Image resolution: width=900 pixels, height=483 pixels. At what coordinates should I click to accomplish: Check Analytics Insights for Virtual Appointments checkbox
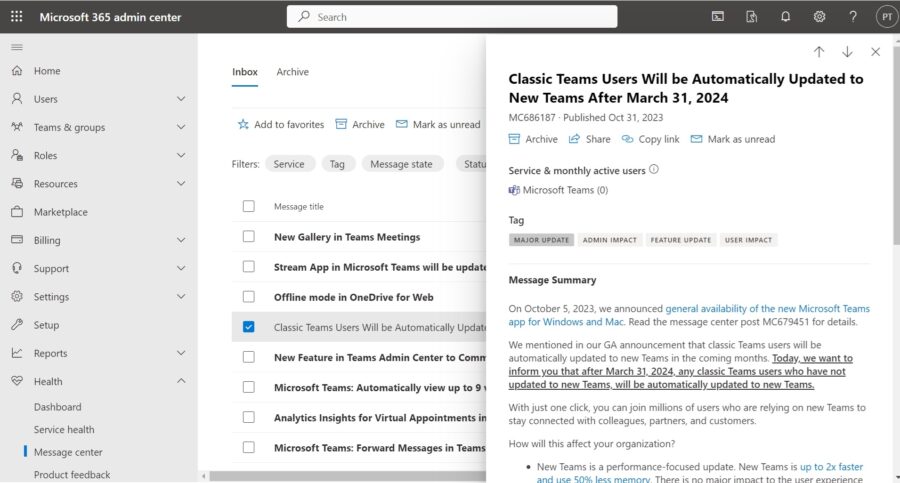(249, 418)
